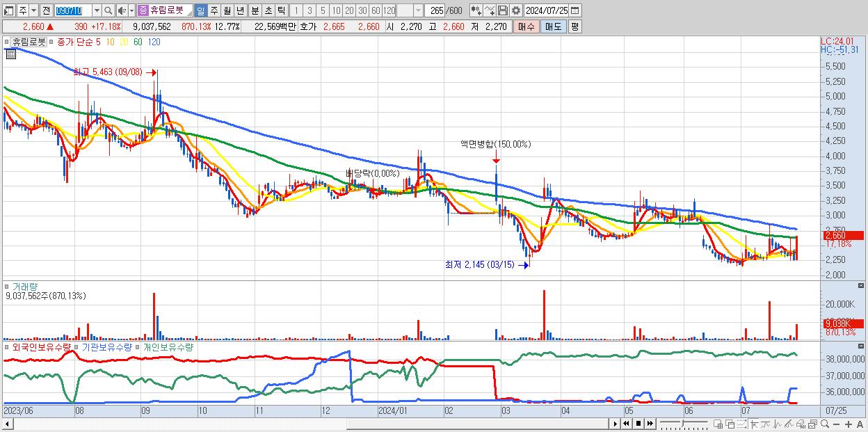Click the 전 button

click(x=46, y=10)
